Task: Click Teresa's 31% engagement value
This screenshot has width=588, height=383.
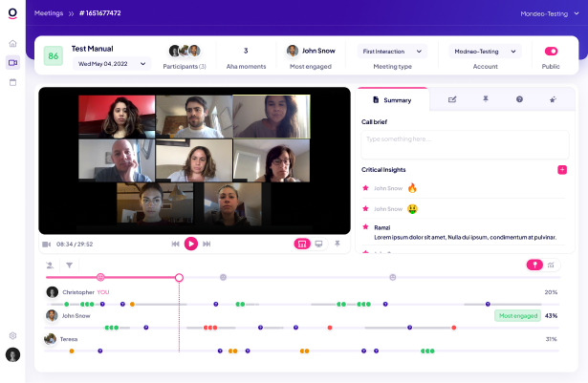Action: click(x=551, y=339)
